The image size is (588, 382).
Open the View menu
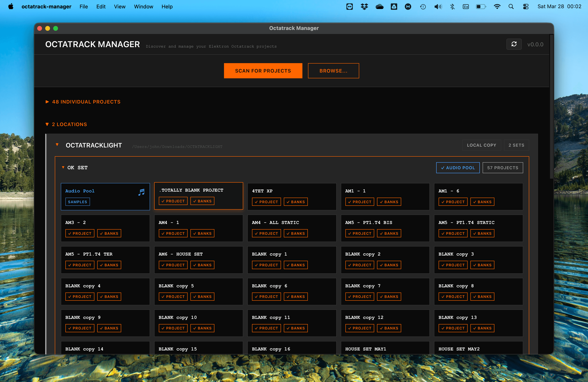[x=120, y=6]
